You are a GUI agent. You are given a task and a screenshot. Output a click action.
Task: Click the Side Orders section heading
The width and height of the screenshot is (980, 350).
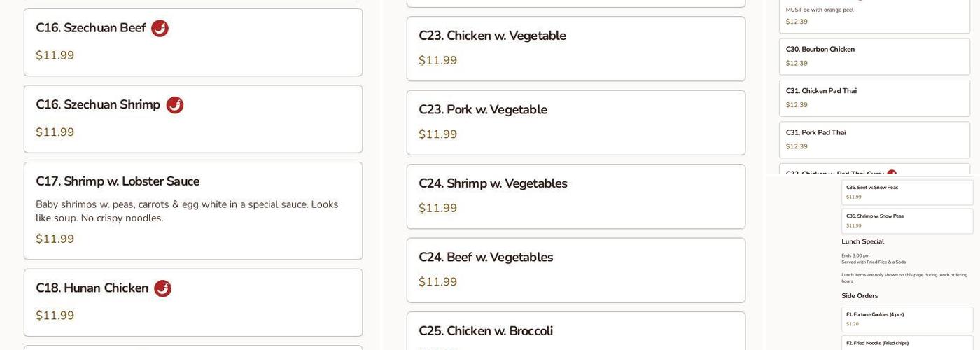[x=860, y=296]
